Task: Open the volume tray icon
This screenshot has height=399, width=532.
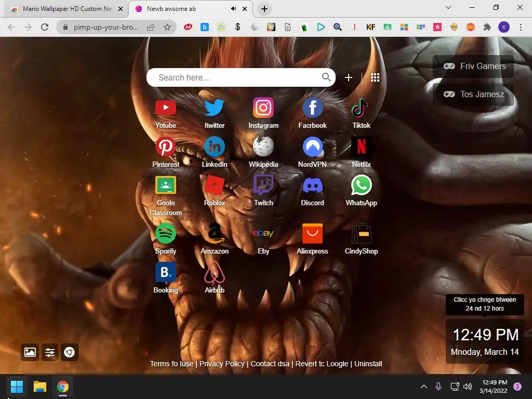Action: [x=468, y=387]
